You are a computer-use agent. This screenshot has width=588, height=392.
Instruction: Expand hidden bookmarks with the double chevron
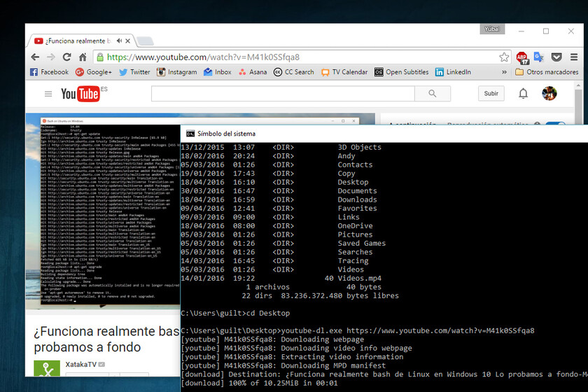tap(504, 72)
